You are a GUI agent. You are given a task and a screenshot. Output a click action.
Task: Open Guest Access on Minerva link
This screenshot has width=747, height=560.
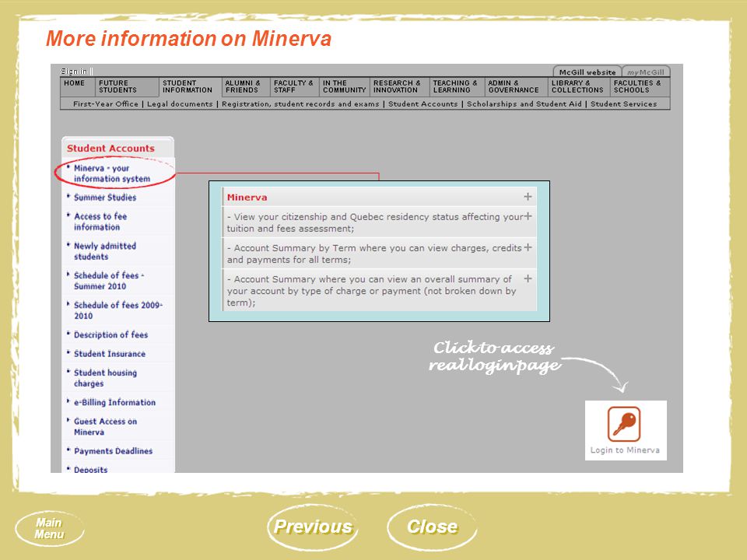tap(105, 427)
